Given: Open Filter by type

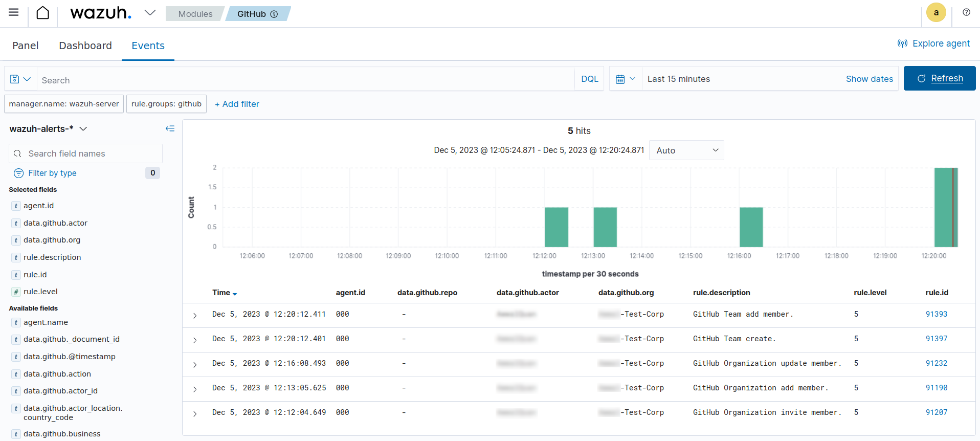Looking at the screenshot, I should (x=52, y=173).
